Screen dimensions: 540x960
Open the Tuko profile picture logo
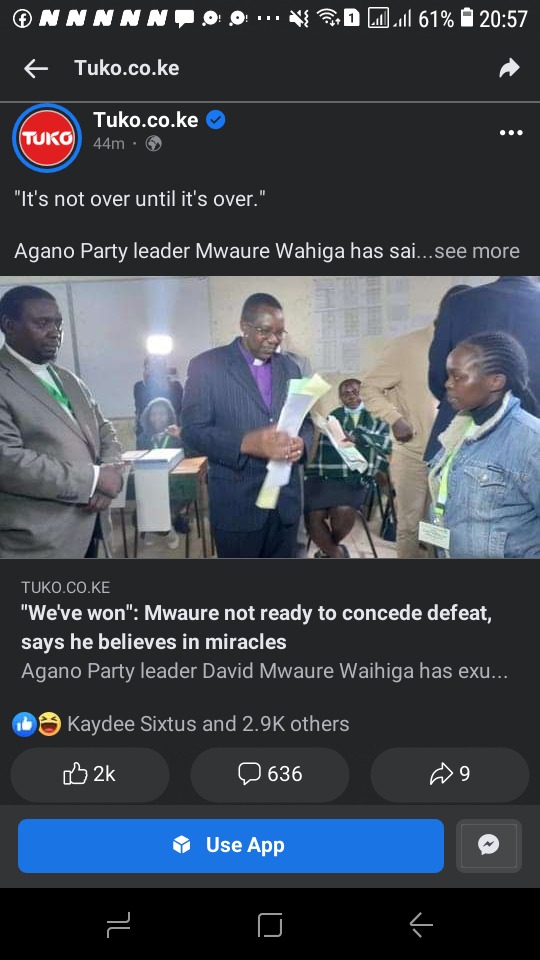pos(47,138)
